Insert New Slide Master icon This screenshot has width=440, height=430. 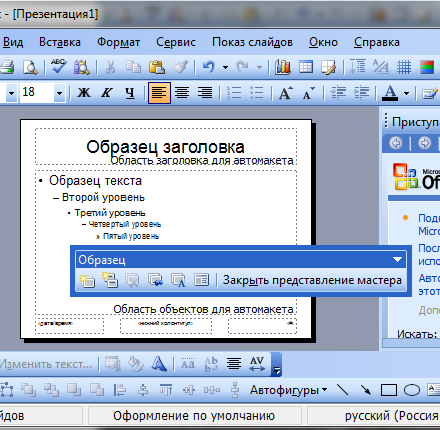coord(87,280)
